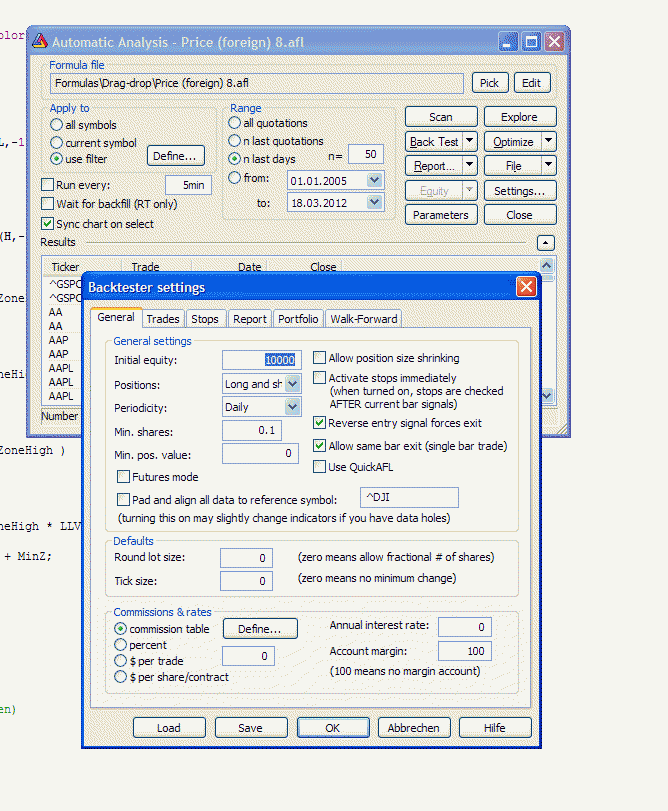Click the Explore button
Screen dimensions: 668x811
pos(519,117)
